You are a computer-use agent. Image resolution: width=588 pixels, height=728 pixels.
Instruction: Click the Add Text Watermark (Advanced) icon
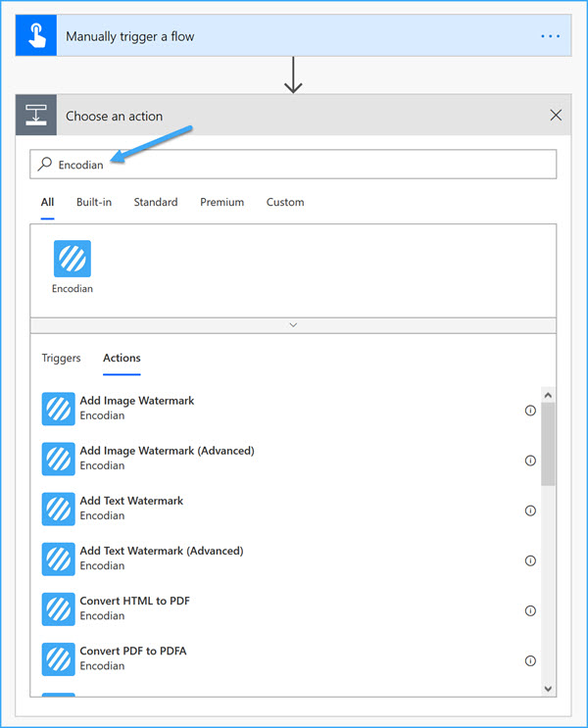(58, 559)
